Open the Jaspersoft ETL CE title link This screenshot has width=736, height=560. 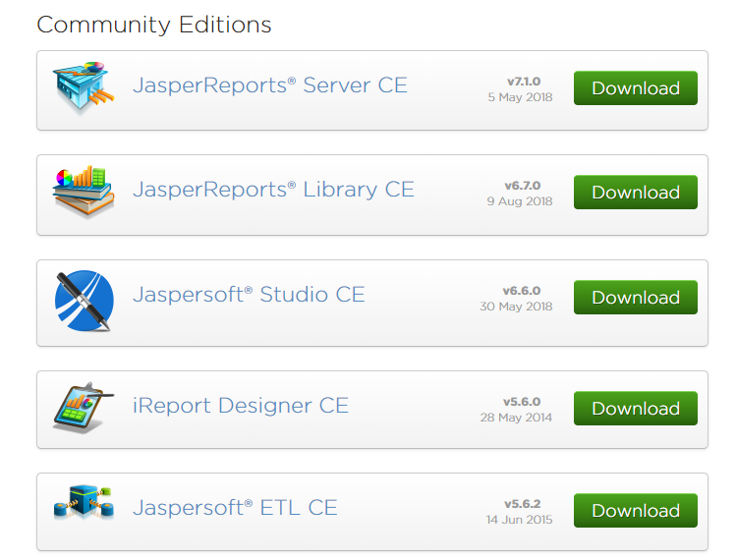(235, 507)
